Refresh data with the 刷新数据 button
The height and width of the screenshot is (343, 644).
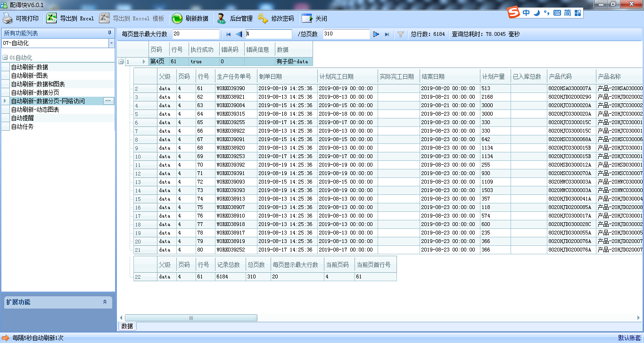coord(190,19)
